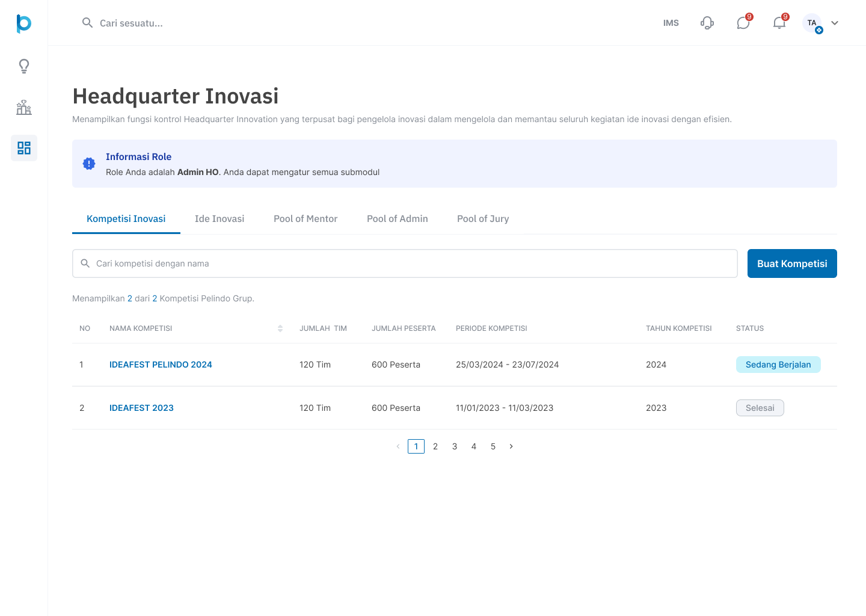The height and width of the screenshot is (616, 866).
Task: Open the IDEAFEST PELINDO 2024 link
Action: [161, 365]
